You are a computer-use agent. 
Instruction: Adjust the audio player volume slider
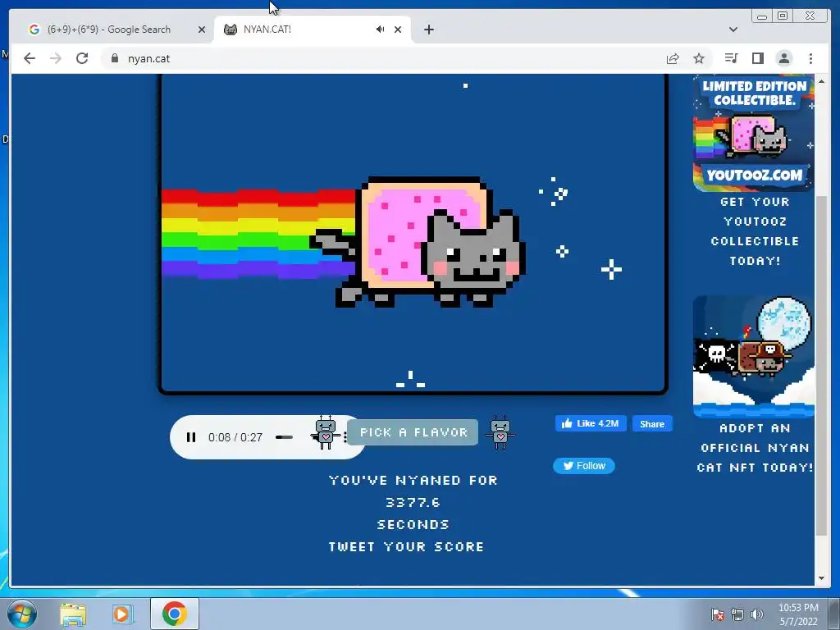click(284, 437)
